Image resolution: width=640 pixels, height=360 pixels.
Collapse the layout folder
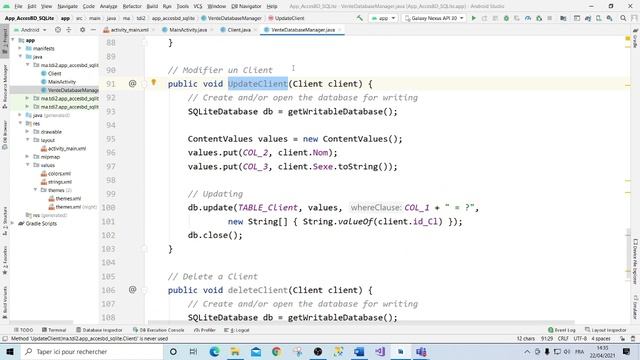coord(28,140)
